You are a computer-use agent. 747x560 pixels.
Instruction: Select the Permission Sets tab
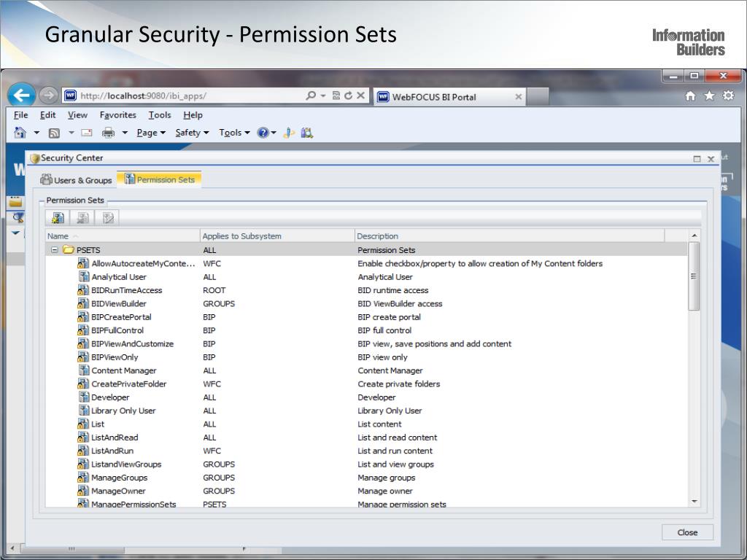coord(160,179)
